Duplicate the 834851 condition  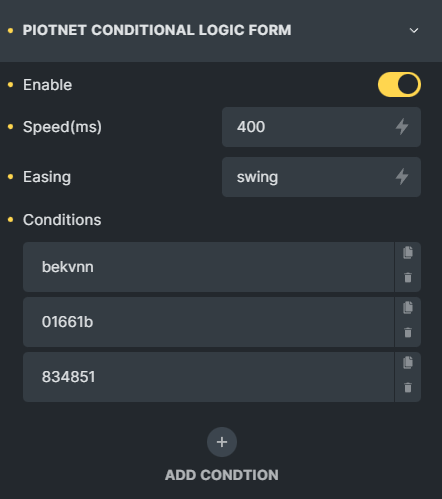pos(408,363)
